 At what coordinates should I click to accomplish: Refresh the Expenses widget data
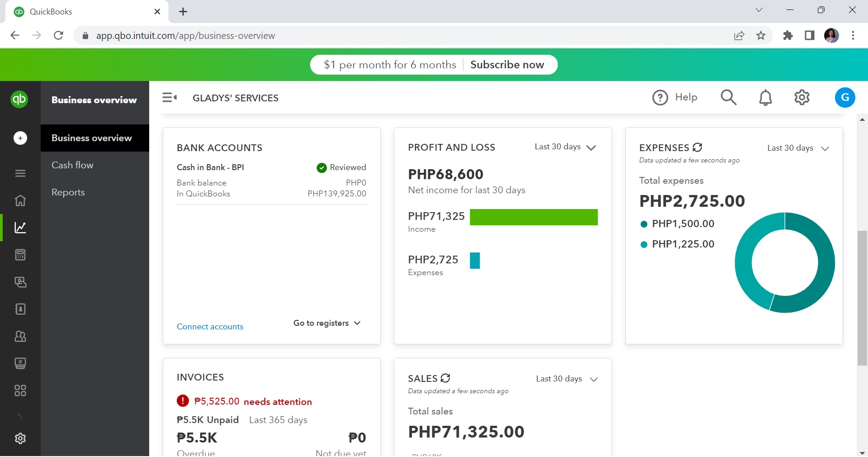point(698,148)
